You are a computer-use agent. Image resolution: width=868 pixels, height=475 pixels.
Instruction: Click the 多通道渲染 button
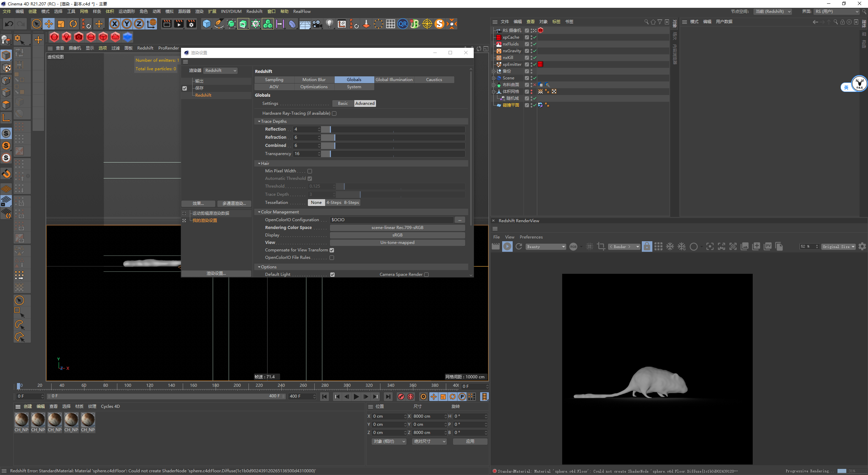click(x=234, y=204)
